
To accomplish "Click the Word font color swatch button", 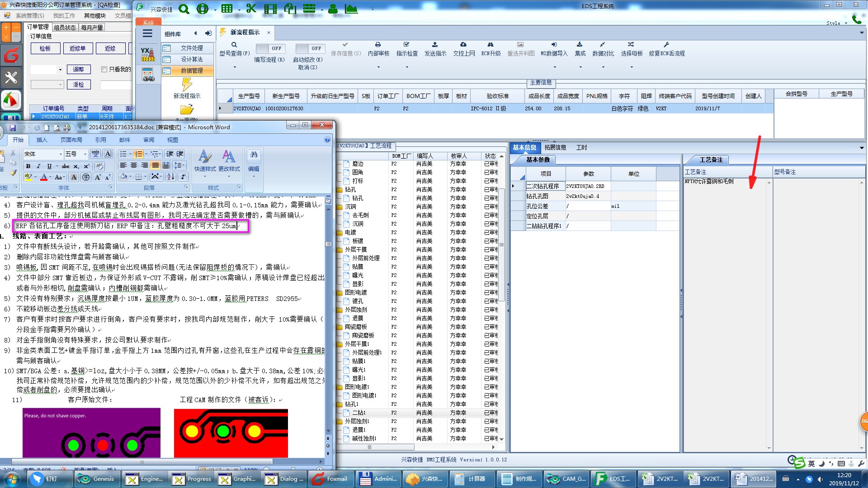I will click(x=44, y=177).
